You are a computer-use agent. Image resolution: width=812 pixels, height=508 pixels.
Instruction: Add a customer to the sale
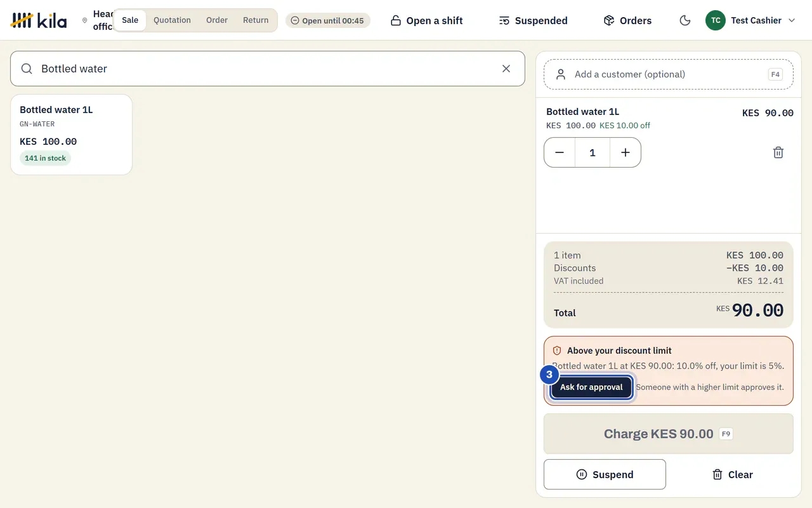[x=669, y=74]
